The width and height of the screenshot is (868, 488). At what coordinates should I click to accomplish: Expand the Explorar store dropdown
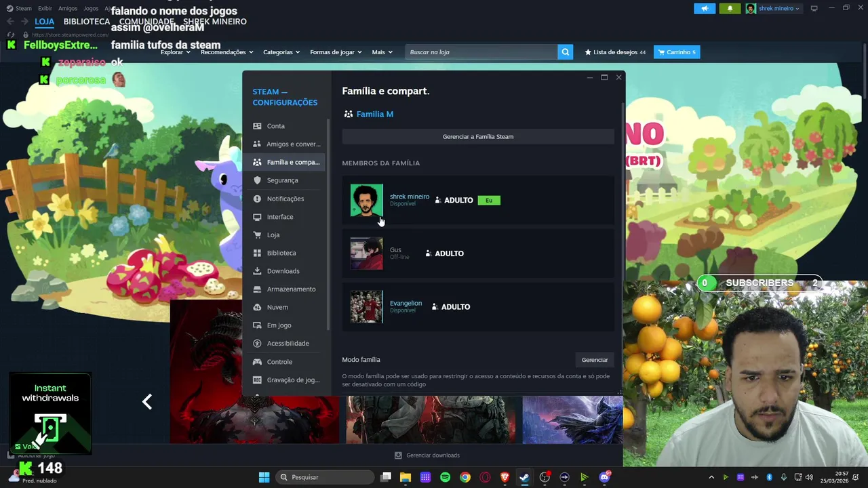pyautogui.click(x=176, y=52)
